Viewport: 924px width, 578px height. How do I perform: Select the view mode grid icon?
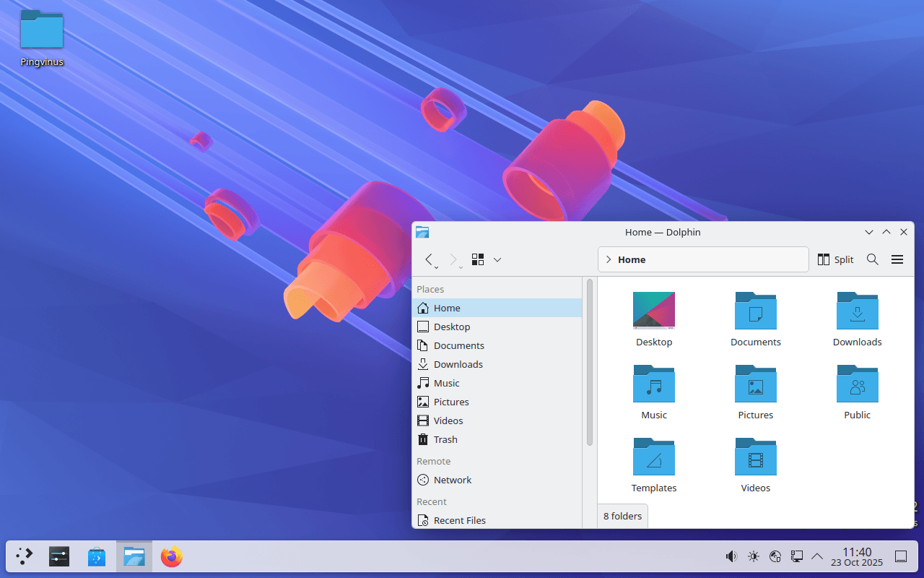click(477, 259)
